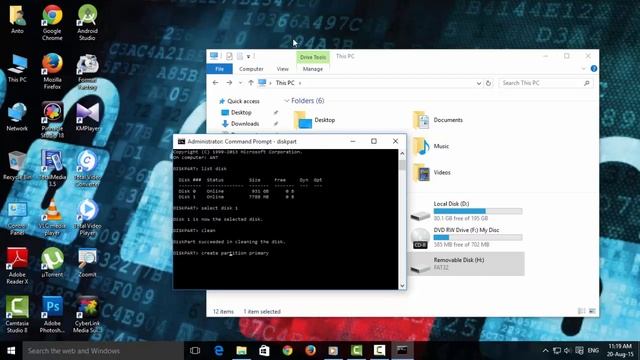Viewport: 640px width, 360px height.
Task: Switch to View ribbon tab
Action: (282, 69)
